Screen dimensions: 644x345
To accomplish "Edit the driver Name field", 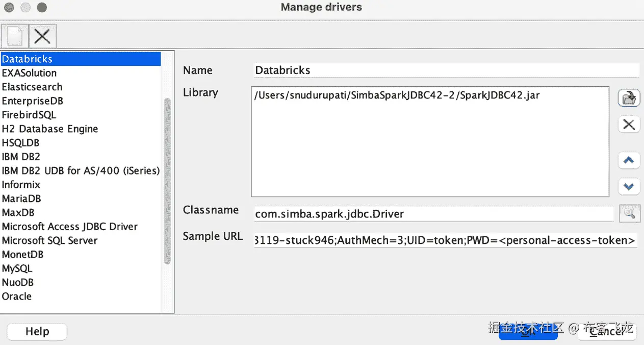I will (x=446, y=70).
